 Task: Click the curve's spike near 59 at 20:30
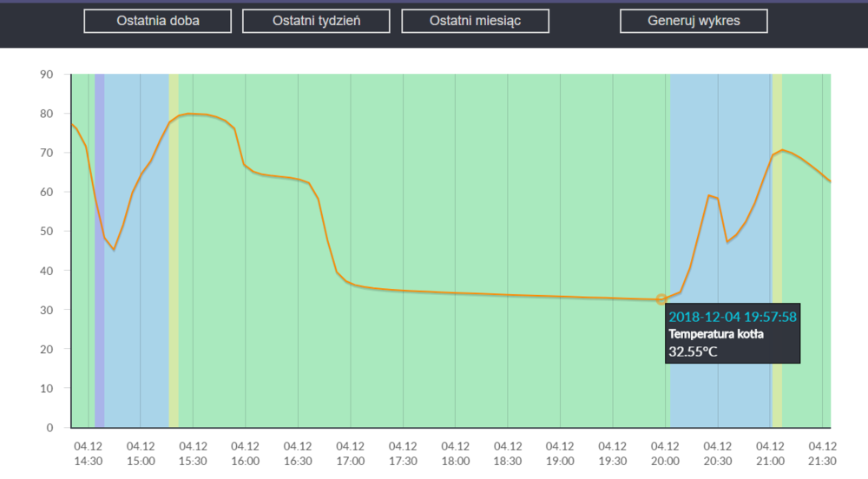pos(709,196)
